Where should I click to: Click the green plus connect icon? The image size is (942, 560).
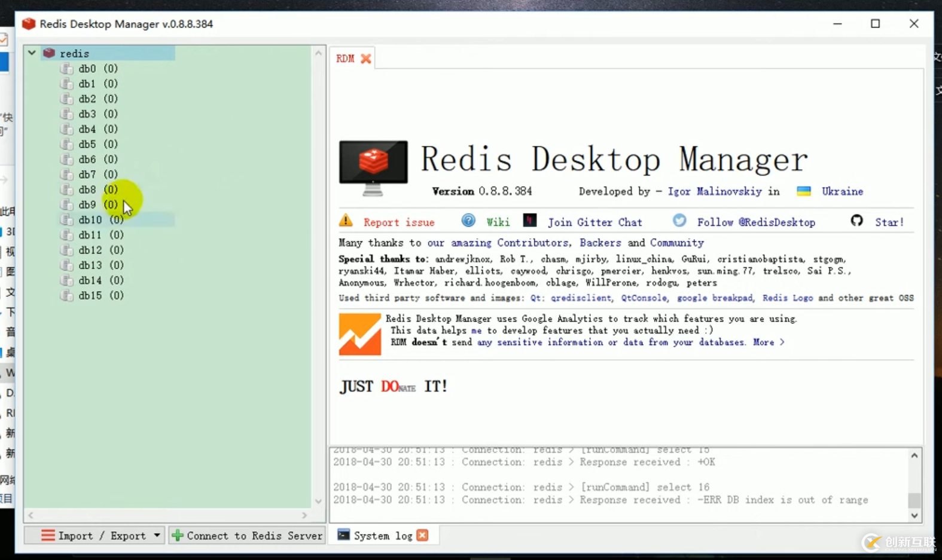click(x=178, y=535)
